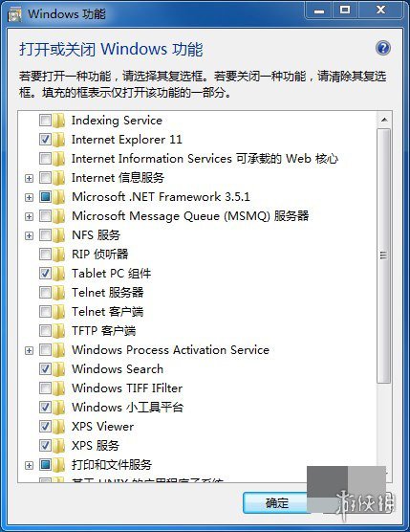
Task: Click the Windows Features title bar icon
Action: pos(14,14)
